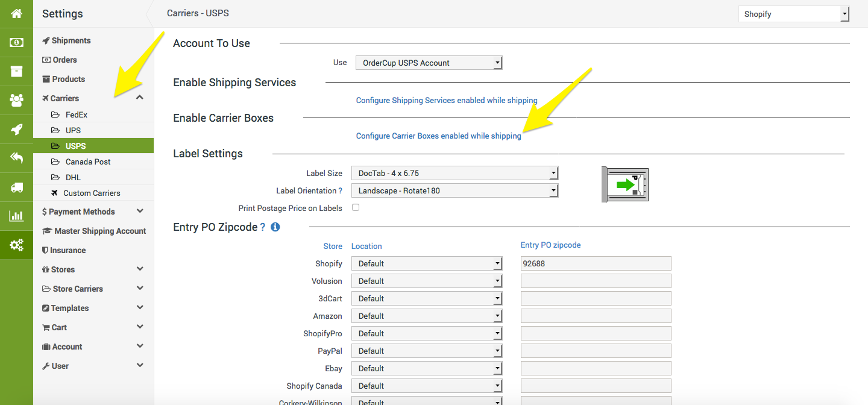Open the PayPal row Location dropdown
The width and height of the screenshot is (868, 405).
426,351
